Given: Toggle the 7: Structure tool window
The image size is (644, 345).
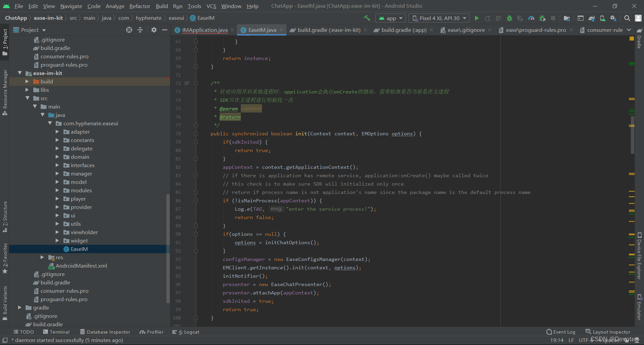Looking at the screenshot, I should pyautogui.click(x=5, y=217).
